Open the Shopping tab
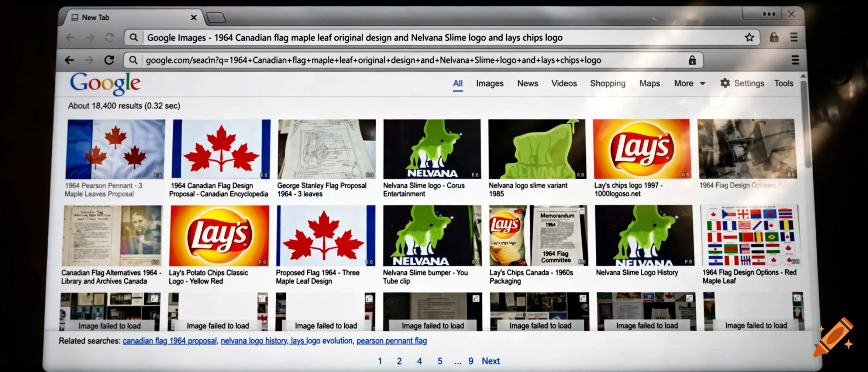 pyautogui.click(x=607, y=83)
